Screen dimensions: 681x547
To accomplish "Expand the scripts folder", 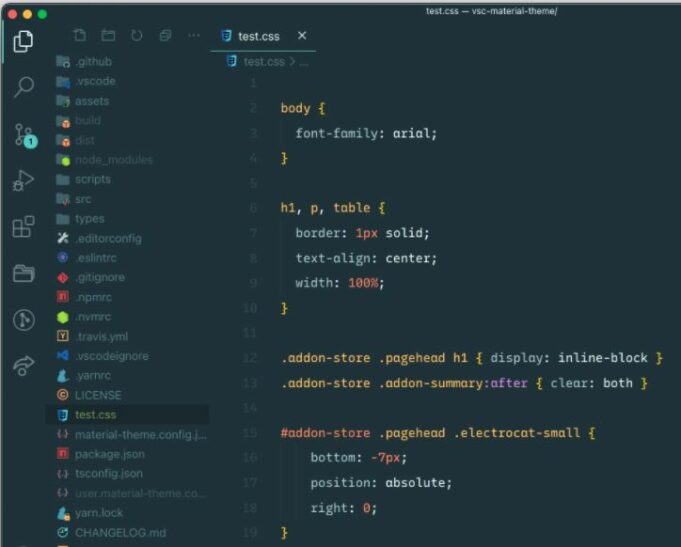I will click(92, 179).
